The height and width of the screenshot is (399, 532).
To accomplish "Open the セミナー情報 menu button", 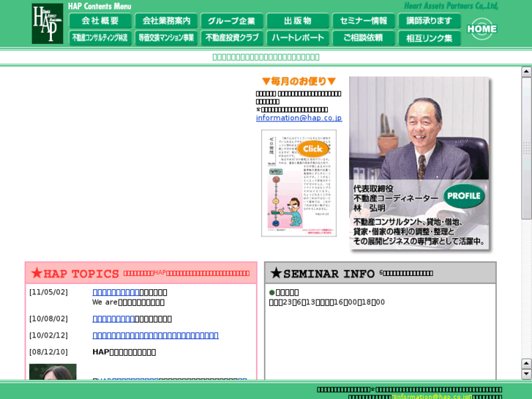I will (364, 20).
